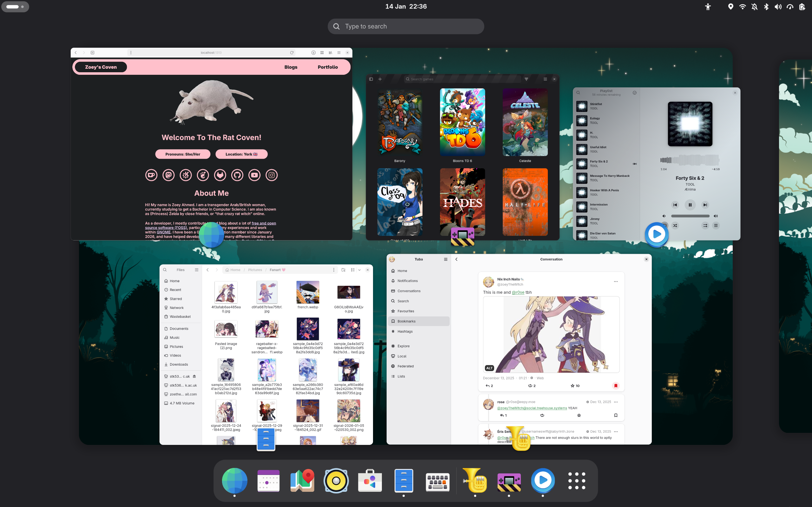Image resolution: width=812 pixels, height=507 pixels.
Task: Adjust music player volume slider
Action: 690,216
